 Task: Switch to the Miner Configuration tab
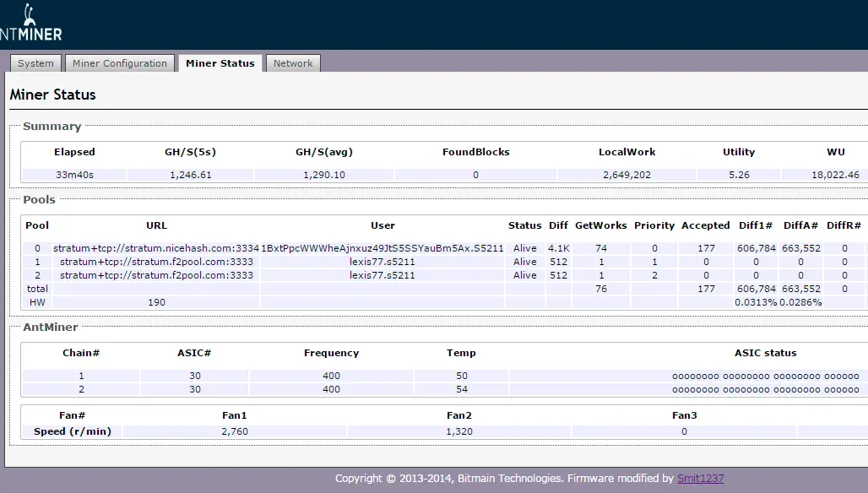(x=120, y=63)
